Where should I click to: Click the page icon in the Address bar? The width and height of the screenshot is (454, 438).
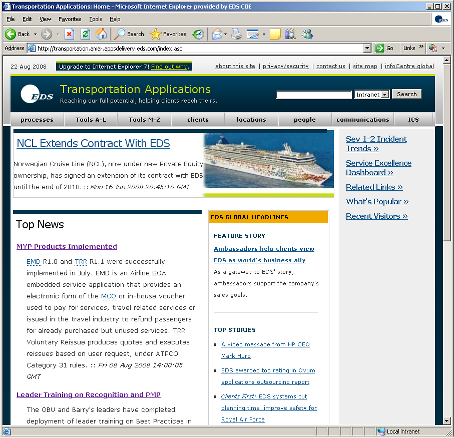pos(32,48)
